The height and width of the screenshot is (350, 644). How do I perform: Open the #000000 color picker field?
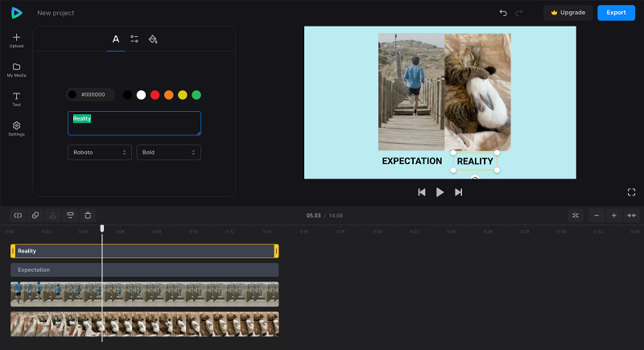click(90, 95)
